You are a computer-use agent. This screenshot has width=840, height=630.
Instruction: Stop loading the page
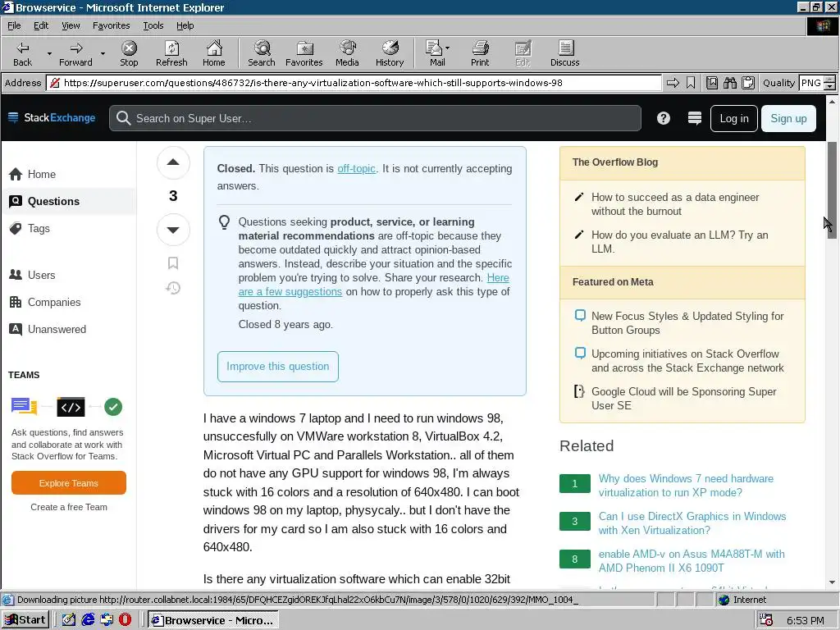pos(129,53)
